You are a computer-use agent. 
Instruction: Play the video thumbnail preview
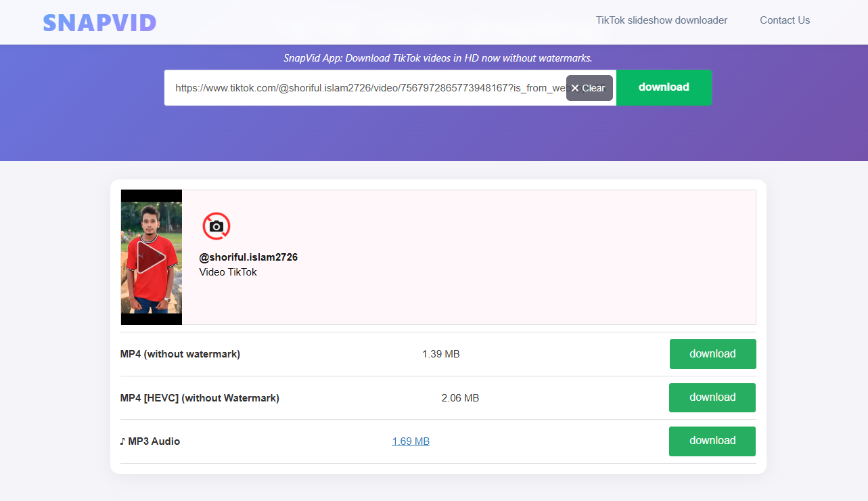(x=152, y=257)
